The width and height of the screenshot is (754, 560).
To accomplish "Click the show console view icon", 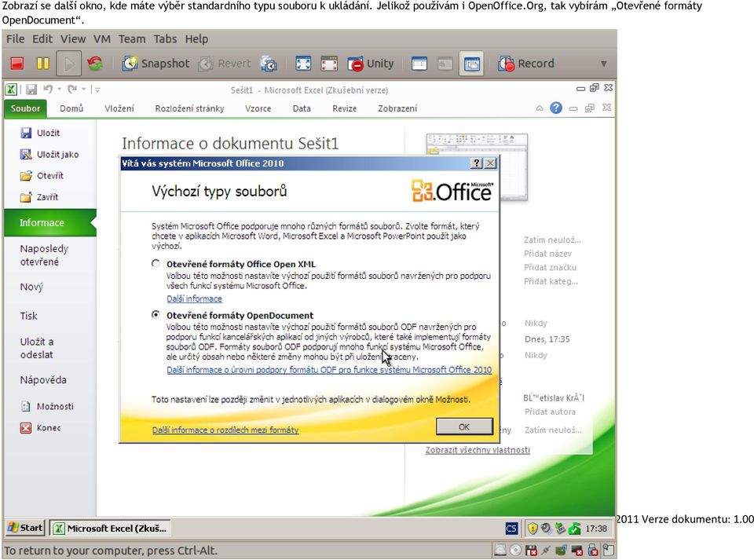I will (419, 64).
